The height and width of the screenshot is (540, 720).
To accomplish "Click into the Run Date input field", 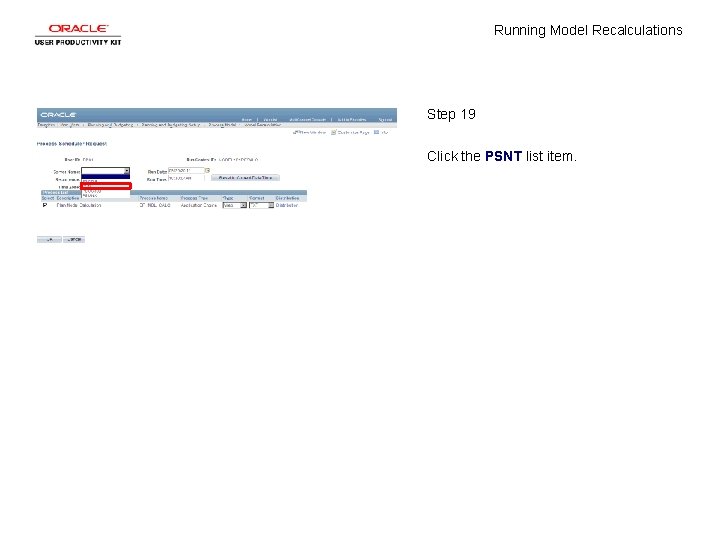I will point(186,170).
